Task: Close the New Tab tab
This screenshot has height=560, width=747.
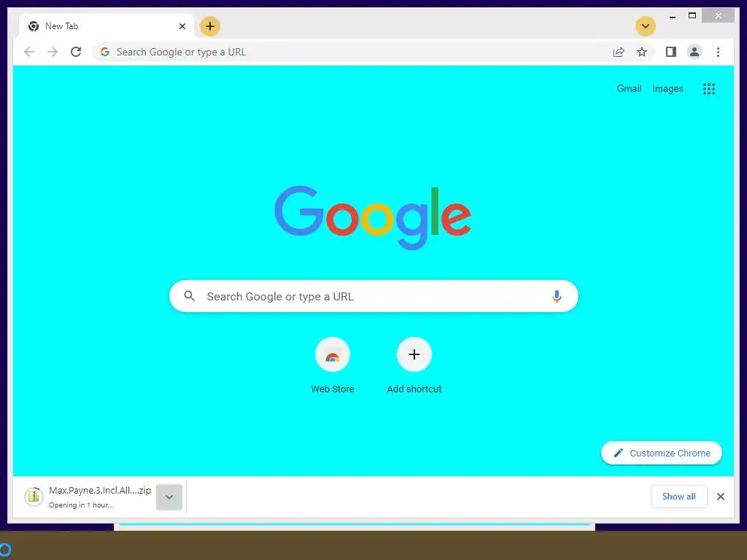Action: (x=182, y=26)
